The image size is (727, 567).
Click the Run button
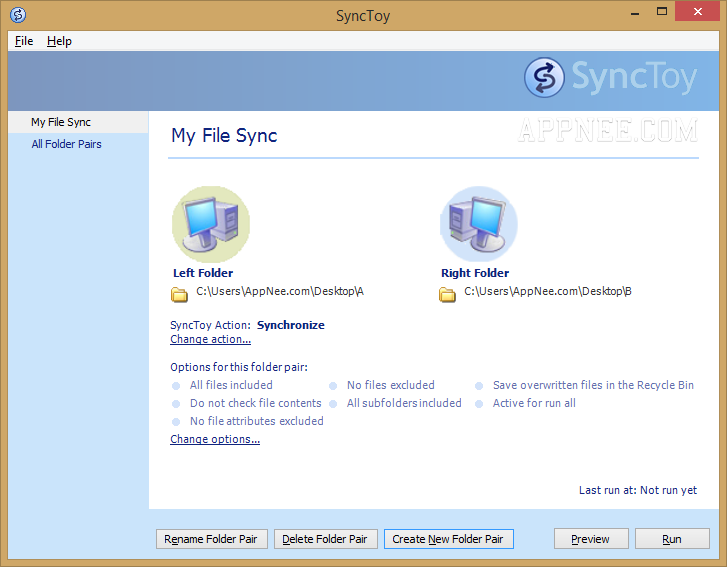672,539
